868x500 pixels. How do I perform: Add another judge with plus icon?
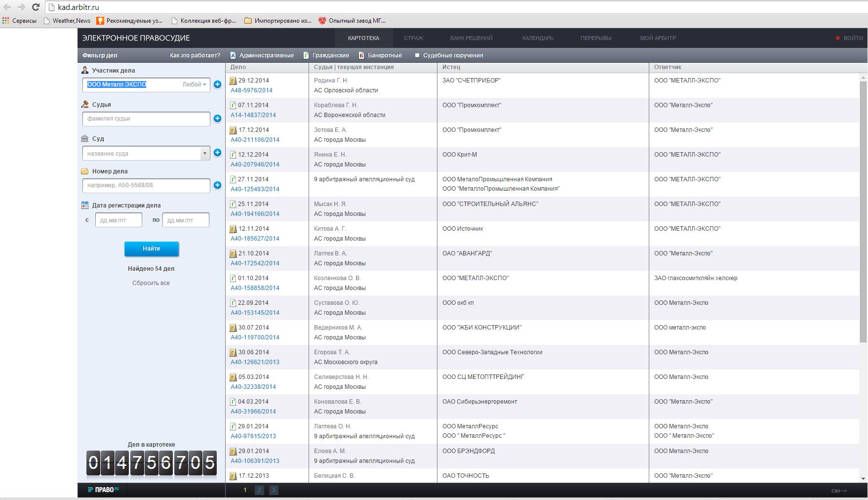[217, 119]
